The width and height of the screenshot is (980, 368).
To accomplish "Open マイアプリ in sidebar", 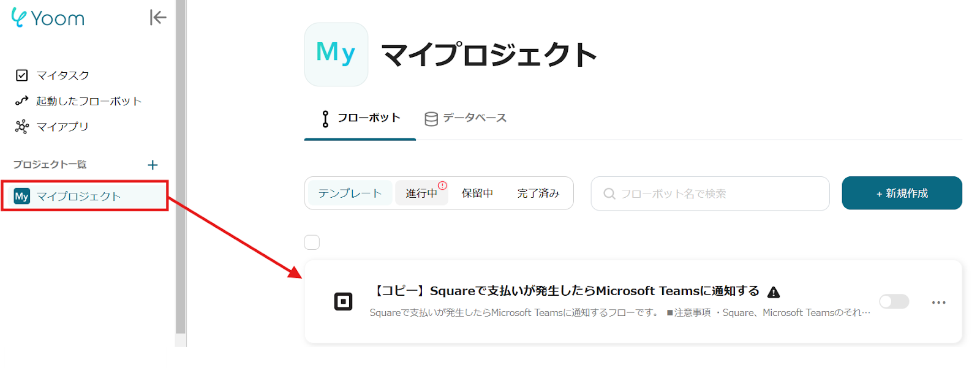I will pyautogui.click(x=62, y=127).
